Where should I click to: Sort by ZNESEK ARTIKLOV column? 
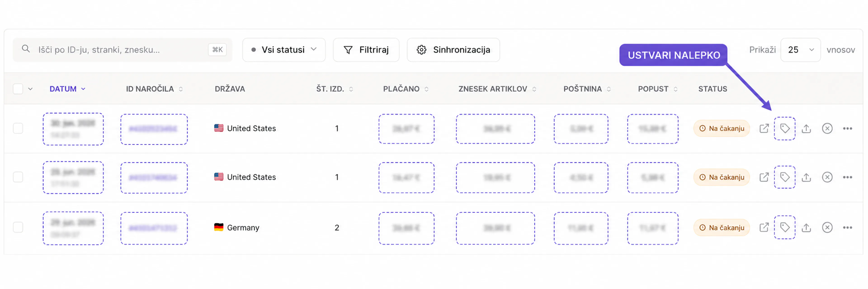(497, 89)
